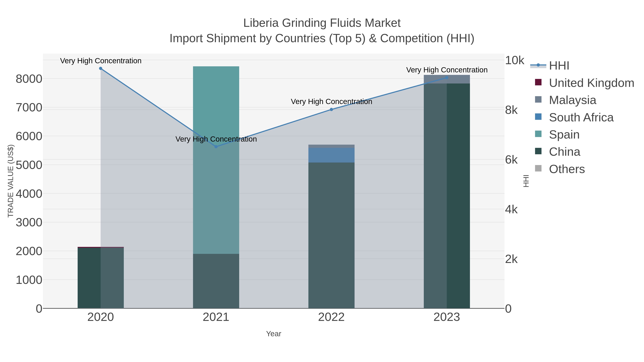Screen dimensions: 644x362
Task: Click the Spain teal color swatch
Action: pyautogui.click(x=538, y=134)
